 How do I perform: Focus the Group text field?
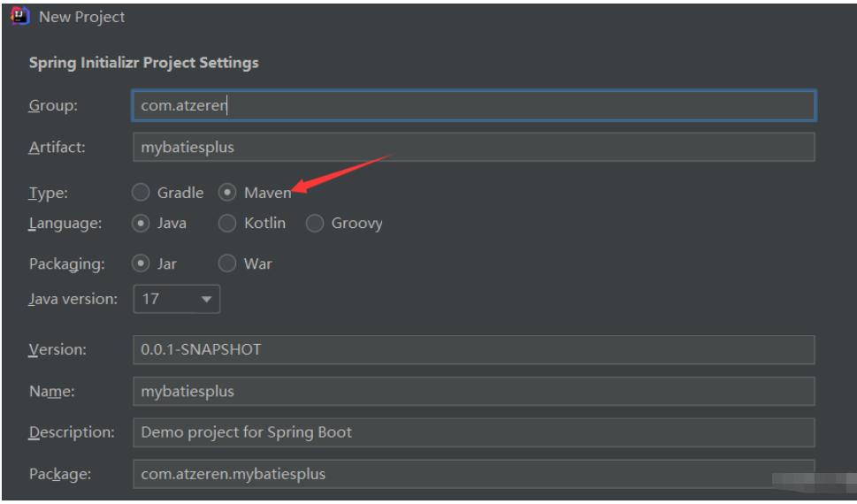473,105
